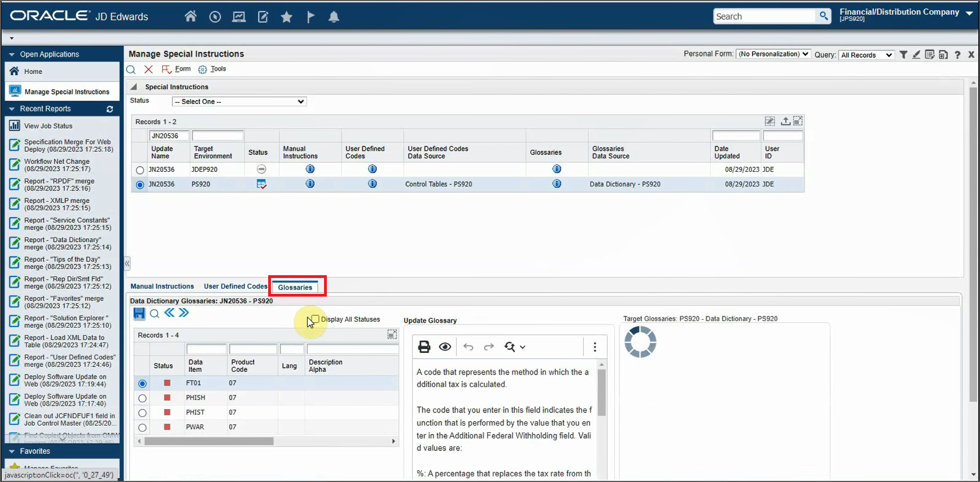This screenshot has height=482, width=980.
Task: Click the previous double-arrow in Glossaries
Action: (169, 312)
